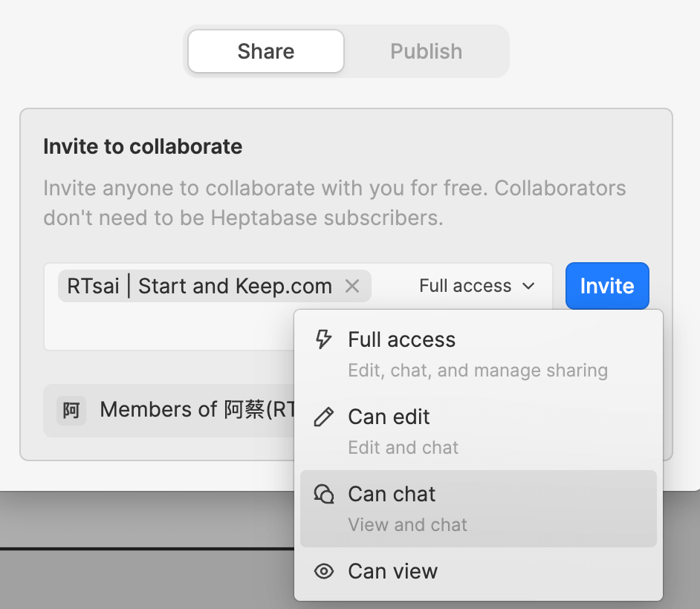Image resolution: width=700 pixels, height=609 pixels.
Task: Select the chat bubble icon for Can chat
Action: tap(323, 494)
